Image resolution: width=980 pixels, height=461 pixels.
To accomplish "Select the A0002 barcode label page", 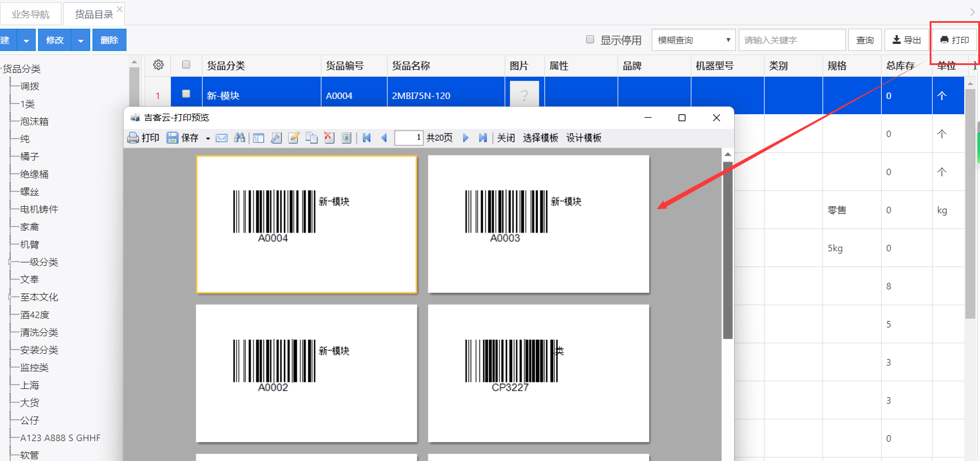I will [x=307, y=373].
